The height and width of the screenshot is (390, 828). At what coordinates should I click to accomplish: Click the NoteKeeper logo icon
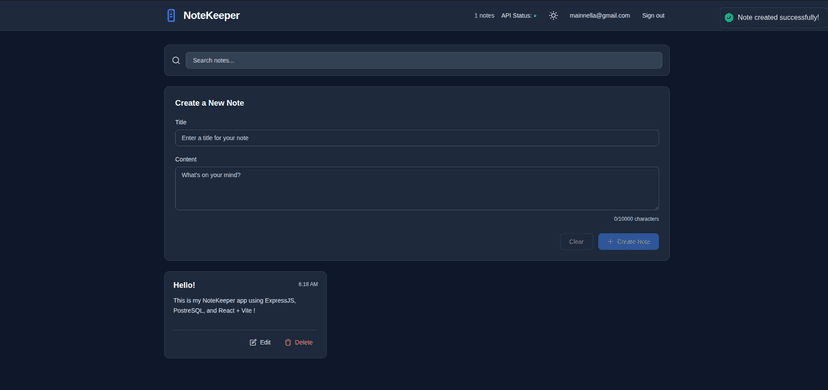click(x=171, y=15)
